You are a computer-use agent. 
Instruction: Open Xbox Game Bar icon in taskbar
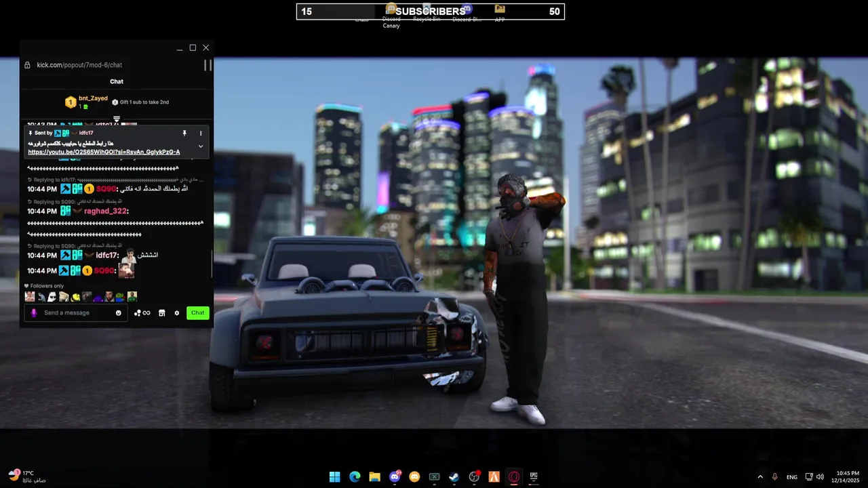click(435, 477)
